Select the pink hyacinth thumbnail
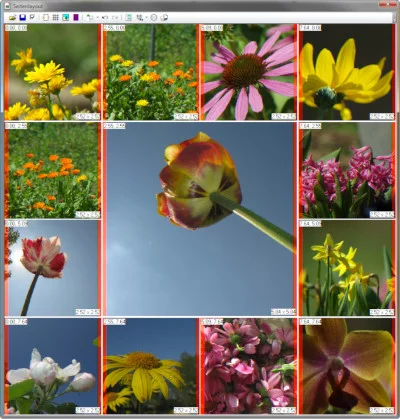The image size is (400, 419). [347, 170]
